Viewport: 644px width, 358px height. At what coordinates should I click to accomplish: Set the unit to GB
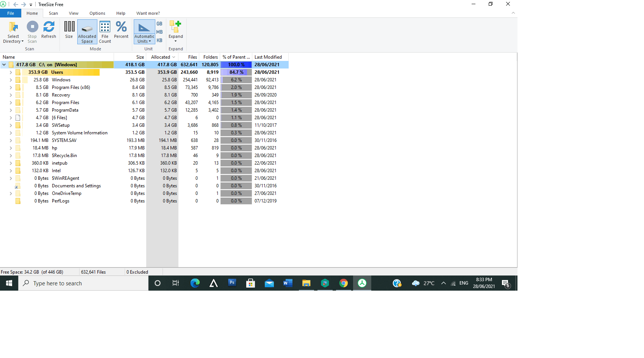coord(159,24)
